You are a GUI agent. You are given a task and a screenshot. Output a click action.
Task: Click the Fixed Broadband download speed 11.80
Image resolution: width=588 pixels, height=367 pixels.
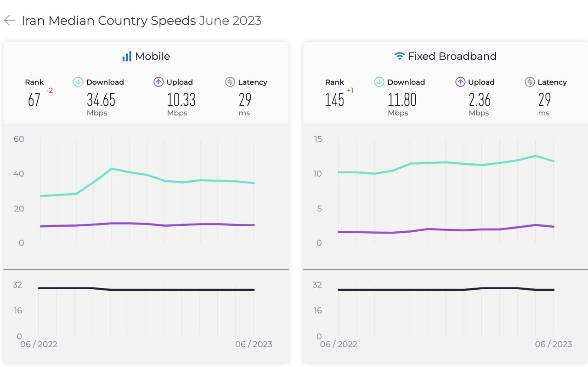(402, 99)
